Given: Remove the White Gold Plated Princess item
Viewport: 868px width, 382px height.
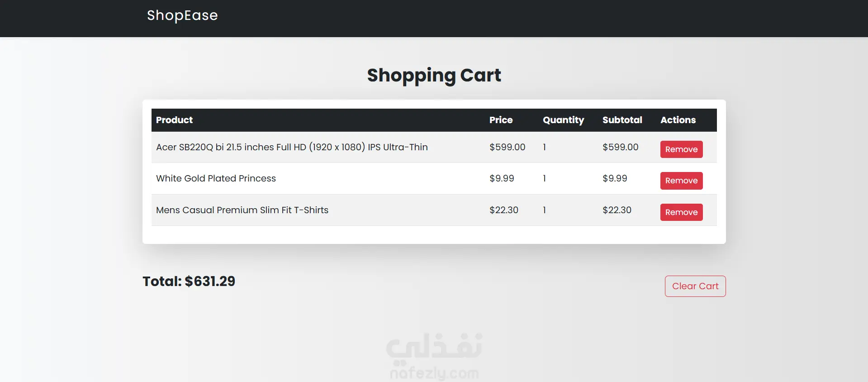Looking at the screenshot, I should pos(681,181).
